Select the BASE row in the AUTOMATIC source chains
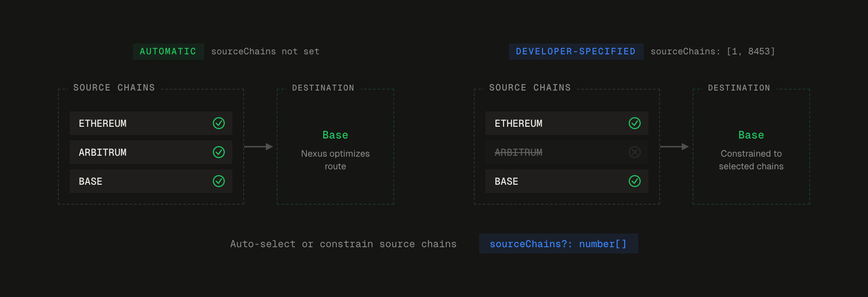Image resolution: width=868 pixels, height=297 pixels. 151,181
